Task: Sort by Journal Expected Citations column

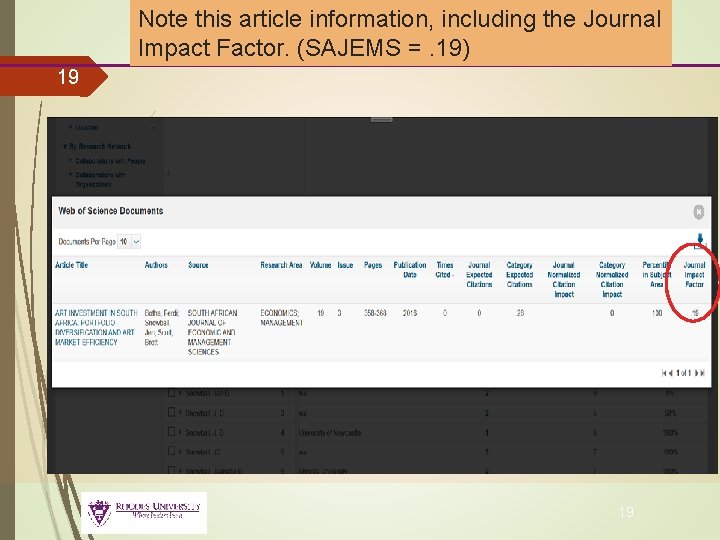Action: pyautogui.click(x=479, y=275)
